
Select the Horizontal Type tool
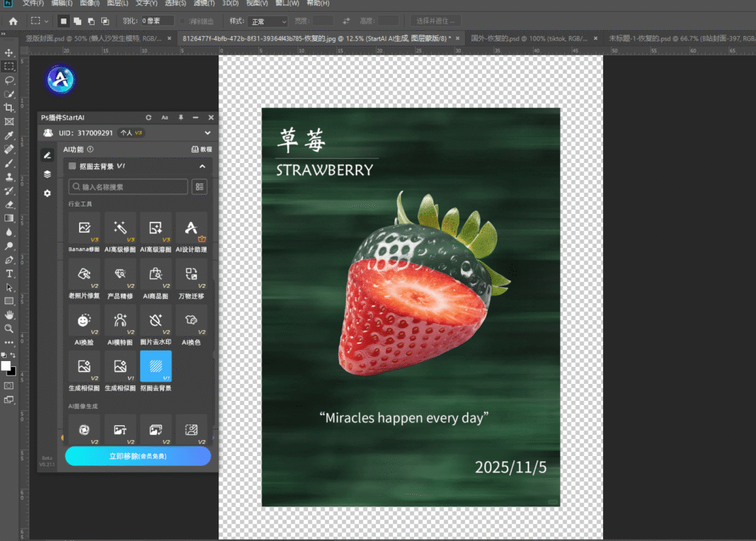click(x=10, y=274)
